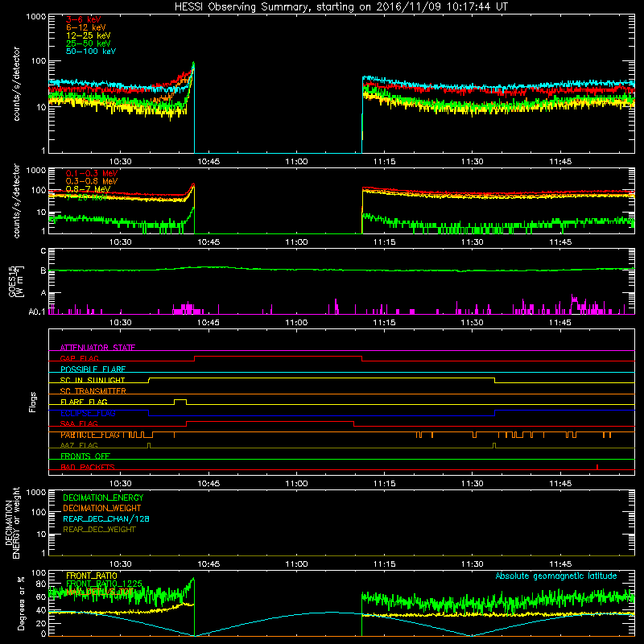Click the FRONTS_OFF flag label

click(x=85, y=456)
